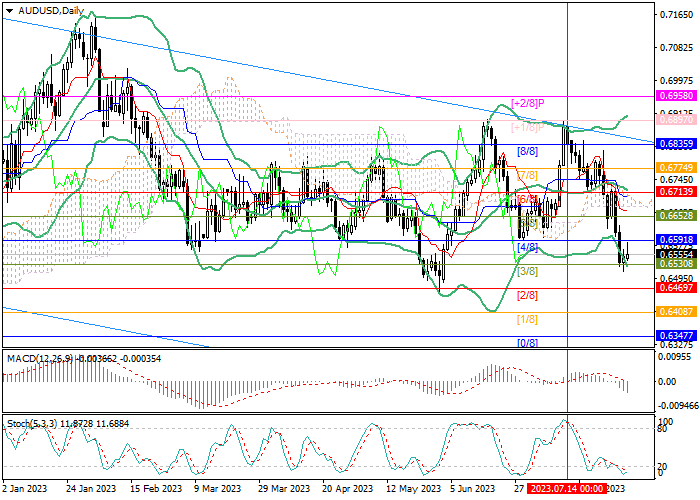Select the 0.65918 blue price label
The image size is (700, 500).
tap(676, 240)
